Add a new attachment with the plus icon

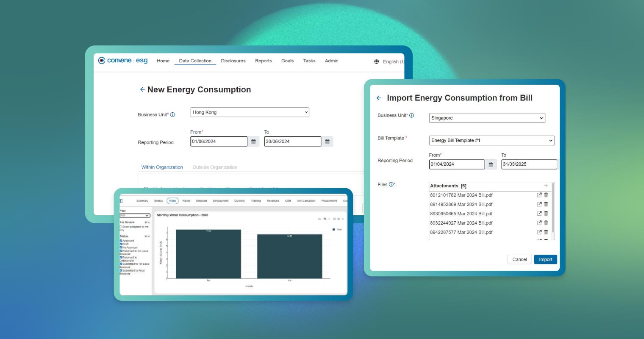click(546, 186)
